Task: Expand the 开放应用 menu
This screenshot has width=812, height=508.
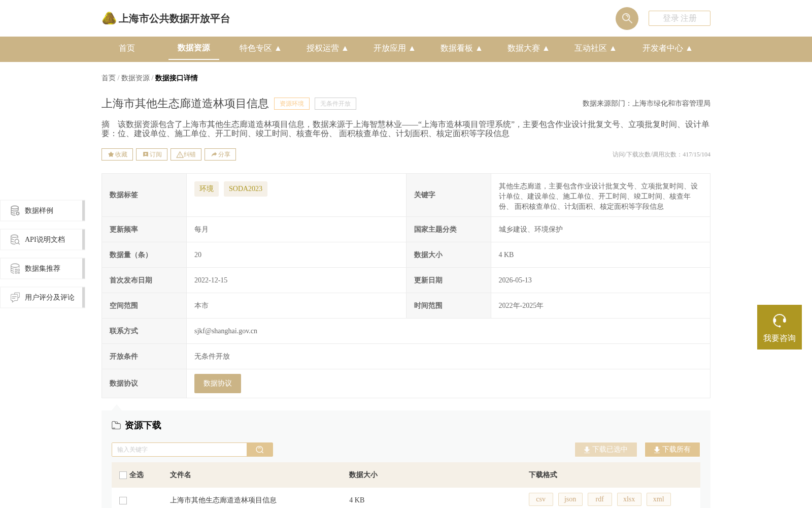Action: coord(394,48)
